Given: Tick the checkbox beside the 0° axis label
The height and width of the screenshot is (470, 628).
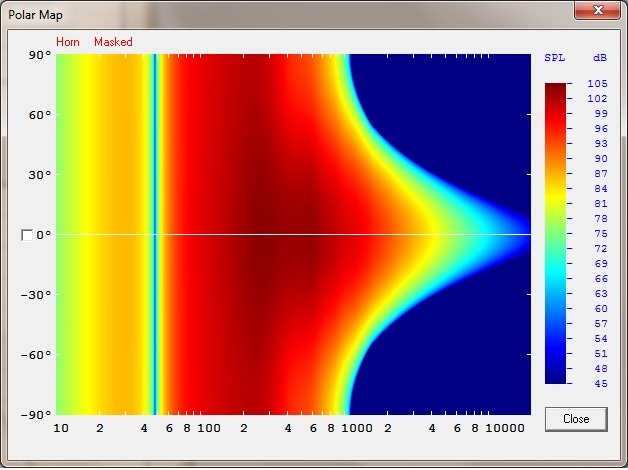Looking at the screenshot, I should tap(27, 235).
